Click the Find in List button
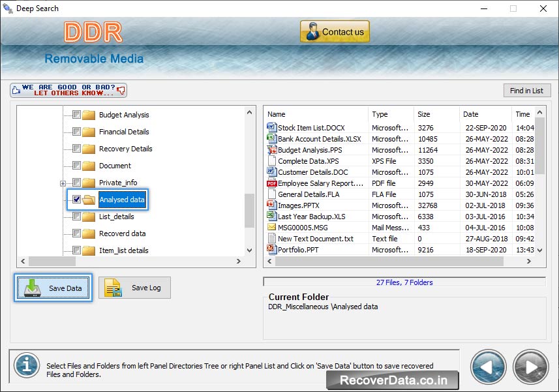Screen dimensions: 559x392 coord(527,91)
